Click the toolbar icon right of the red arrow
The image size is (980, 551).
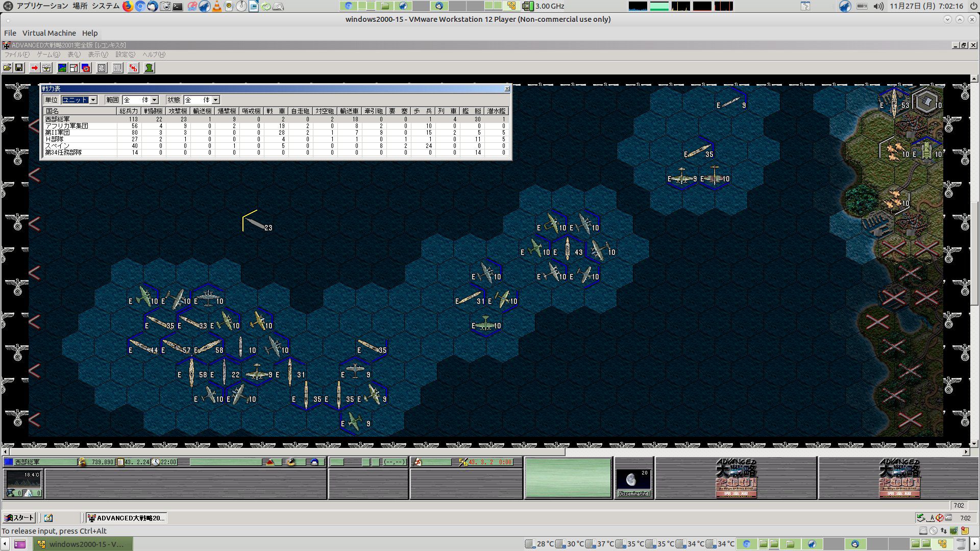click(46, 68)
